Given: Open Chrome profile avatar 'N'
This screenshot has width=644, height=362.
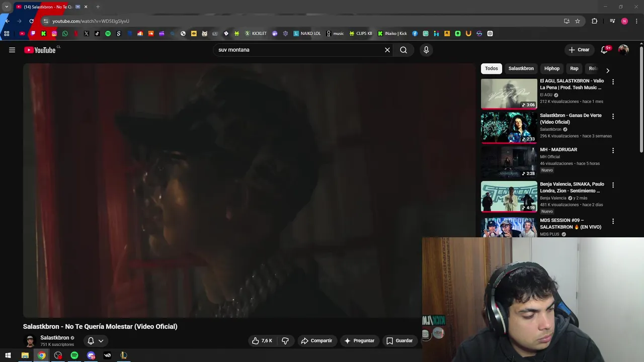Looking at the screenshot, I should (x=624, y=21).
